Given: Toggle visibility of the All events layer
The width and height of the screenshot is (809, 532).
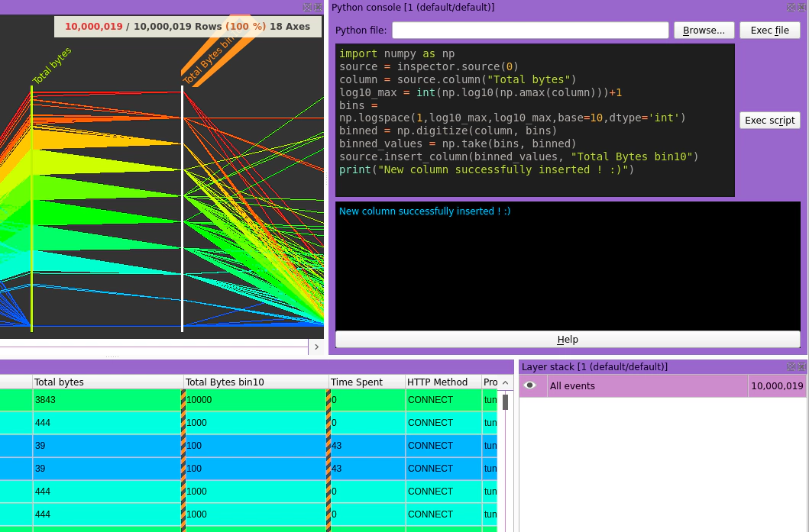Looking at the screenshot, I should click(x=532, y=385).
